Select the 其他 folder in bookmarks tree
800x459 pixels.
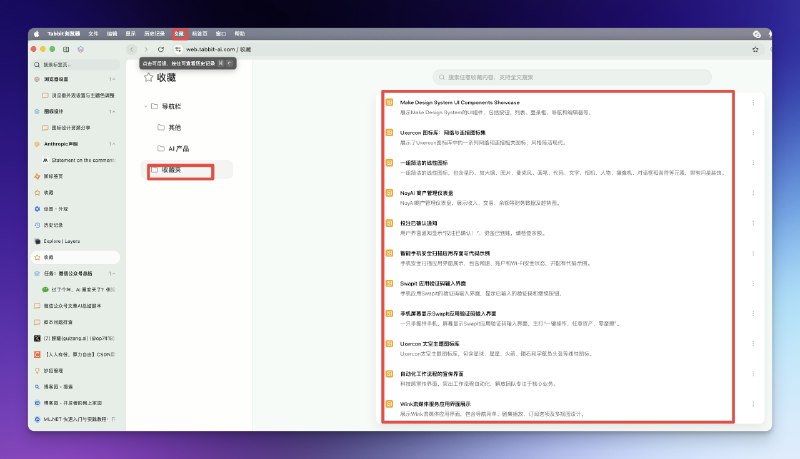coord(175,128)
